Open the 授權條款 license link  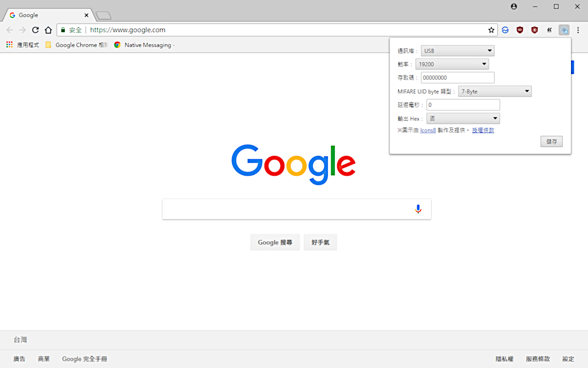tap(483, 130)
